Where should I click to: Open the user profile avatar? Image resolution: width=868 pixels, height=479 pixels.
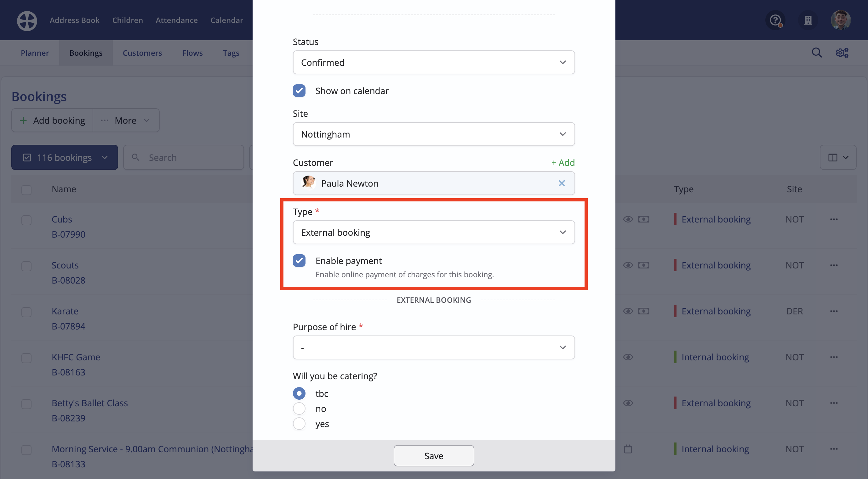click(840, 20)
